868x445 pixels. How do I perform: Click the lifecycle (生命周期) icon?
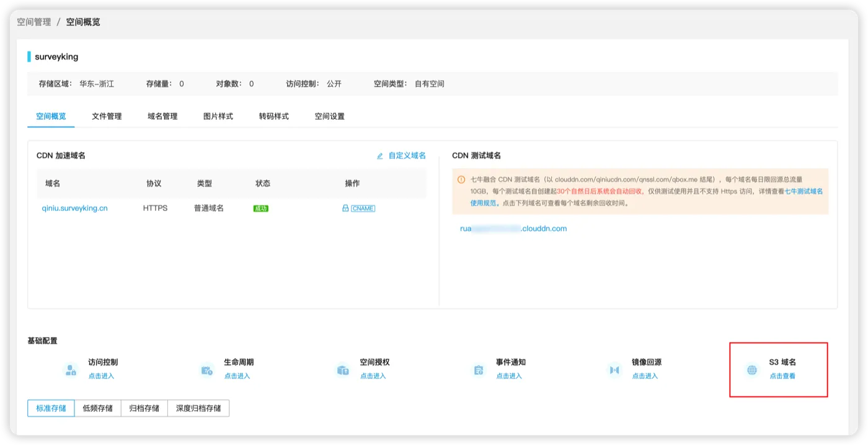(x=207, y=371)
